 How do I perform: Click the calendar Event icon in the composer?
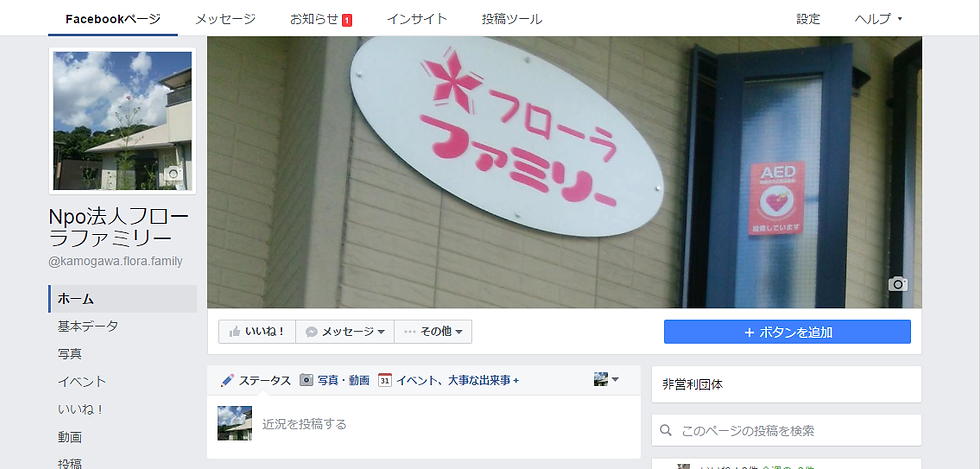[385, 380]
